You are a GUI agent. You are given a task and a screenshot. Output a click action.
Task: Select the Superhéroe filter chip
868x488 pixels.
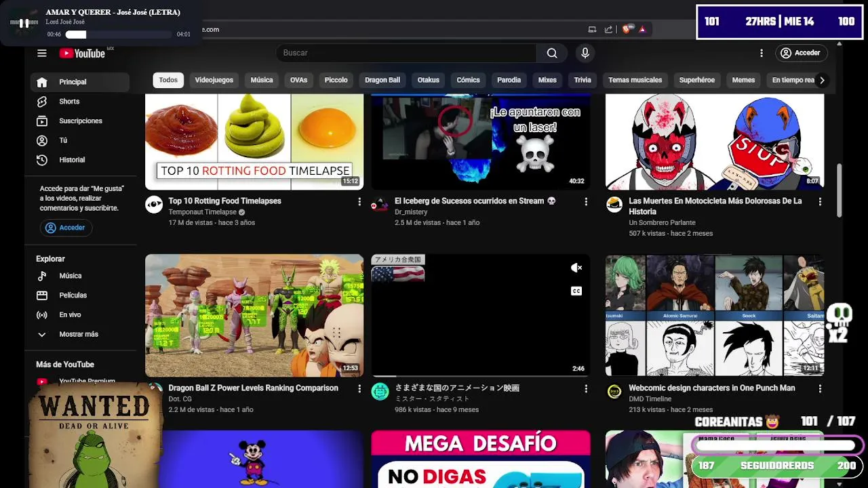coord(697,80)
